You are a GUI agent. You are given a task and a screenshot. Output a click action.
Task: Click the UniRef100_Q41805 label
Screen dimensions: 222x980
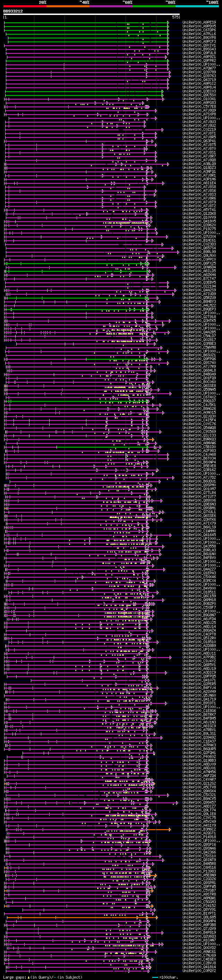coord(199,221)
